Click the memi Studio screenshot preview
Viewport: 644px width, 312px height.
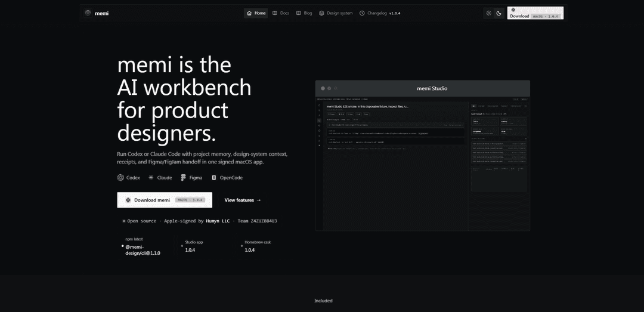pos(423,155)
